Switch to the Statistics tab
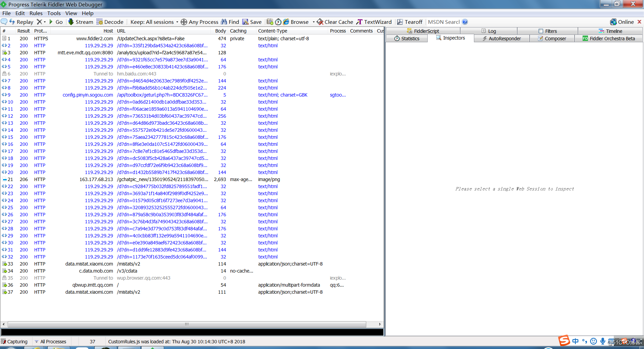The width and height of the screenshot is (644, 349). pos(407,39)
